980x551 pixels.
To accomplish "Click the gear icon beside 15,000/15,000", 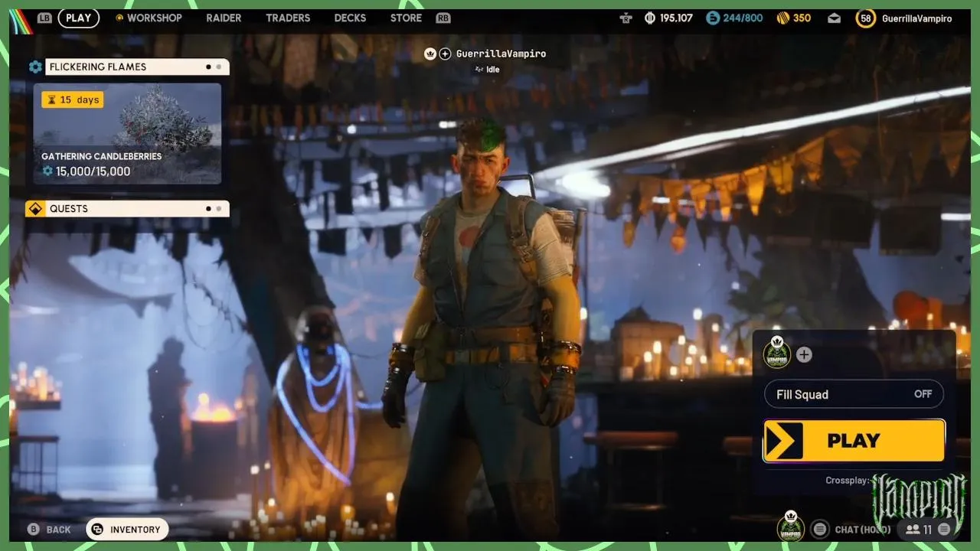I will tap(47, 171).
